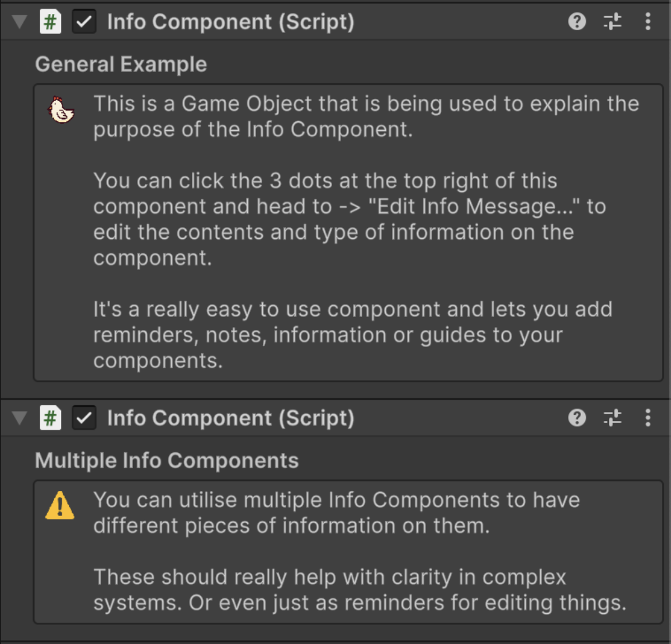Open help reference for General Example component
Image resolution: width=671 pixels, height=644 pixels.
tap(577, 22)
